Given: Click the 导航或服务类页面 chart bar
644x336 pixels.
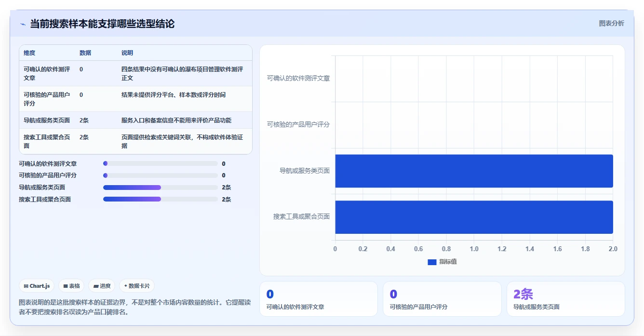Looking at the screenshot, I should (x=474, y=171).
